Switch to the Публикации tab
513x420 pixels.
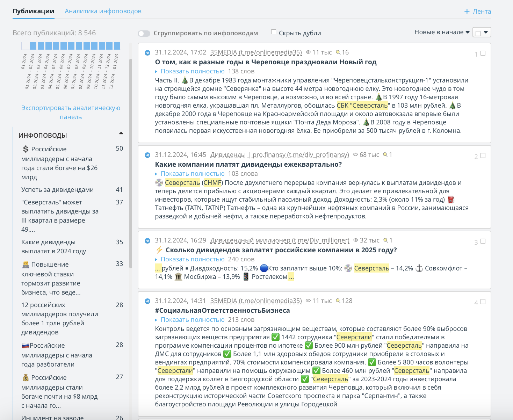(34, 11)
